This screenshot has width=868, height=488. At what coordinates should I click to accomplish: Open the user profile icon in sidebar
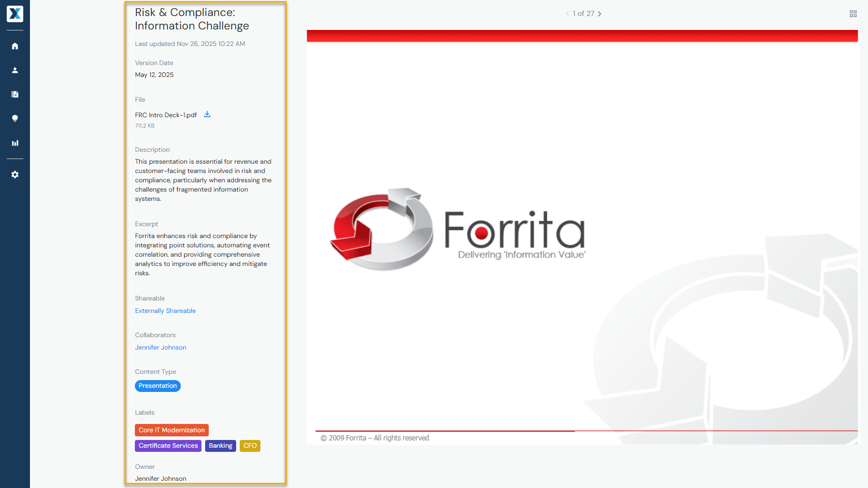15,70
